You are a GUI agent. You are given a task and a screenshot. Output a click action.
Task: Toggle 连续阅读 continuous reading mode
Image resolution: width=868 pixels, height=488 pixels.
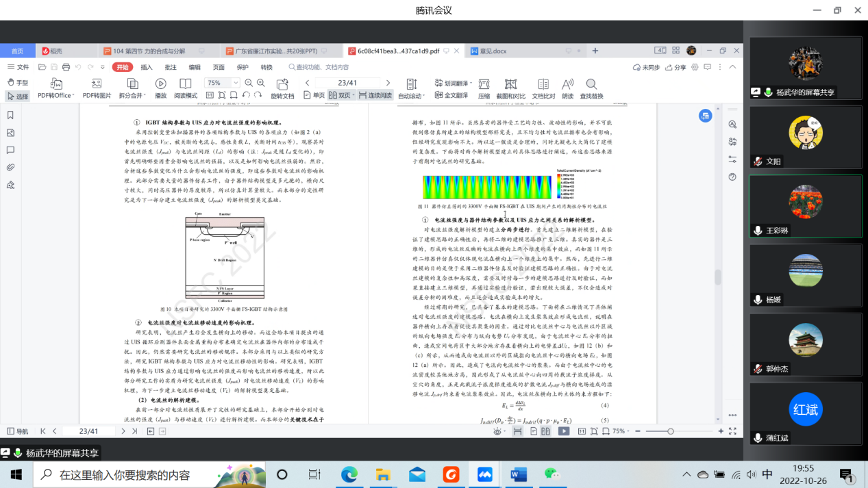(x=375, y=95)
